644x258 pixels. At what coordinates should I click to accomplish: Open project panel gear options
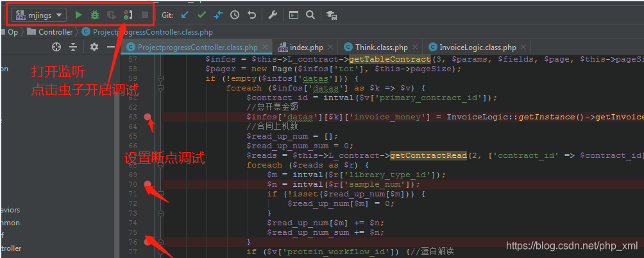[94, 47]
